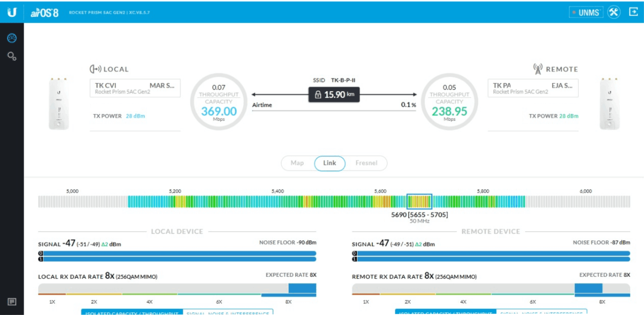Click the local Rocket Prism device image
Screen dimensions: 644x315
pos(59,104)
